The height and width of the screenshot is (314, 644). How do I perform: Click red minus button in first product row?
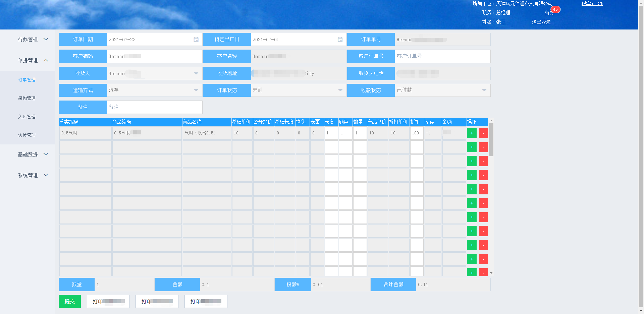[483, 133]
